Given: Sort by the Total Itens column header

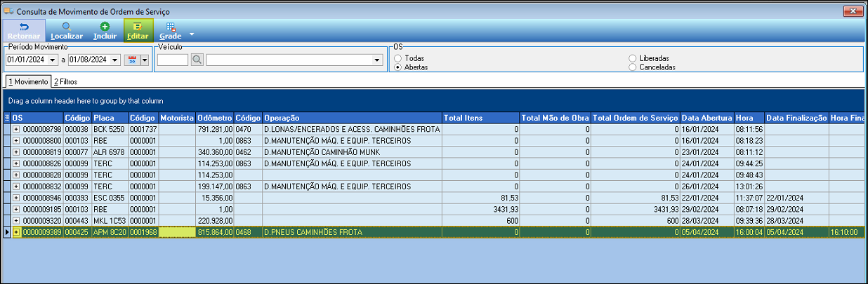Looking at the screenshot, I should pos(480,118).
